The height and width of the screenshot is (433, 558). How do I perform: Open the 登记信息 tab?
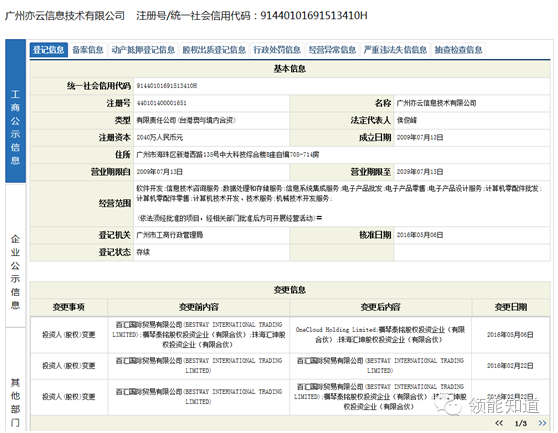[48, 50]
